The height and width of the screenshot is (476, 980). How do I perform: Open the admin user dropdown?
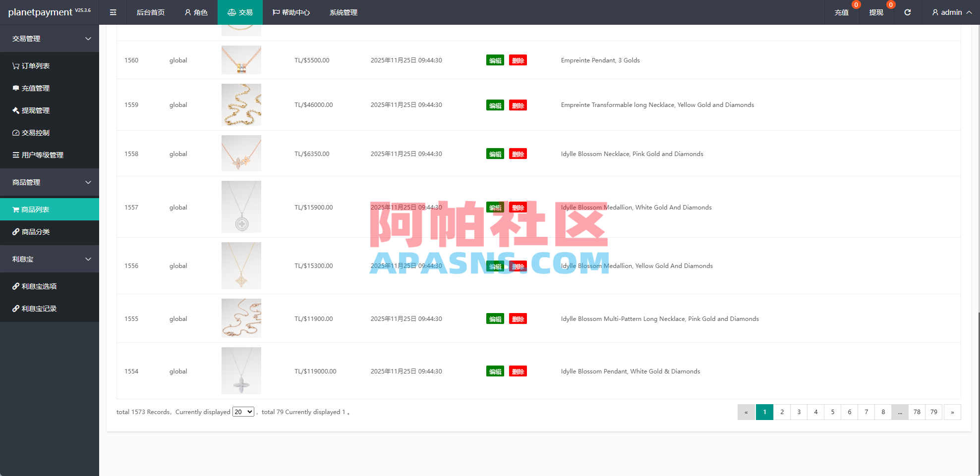951,12
